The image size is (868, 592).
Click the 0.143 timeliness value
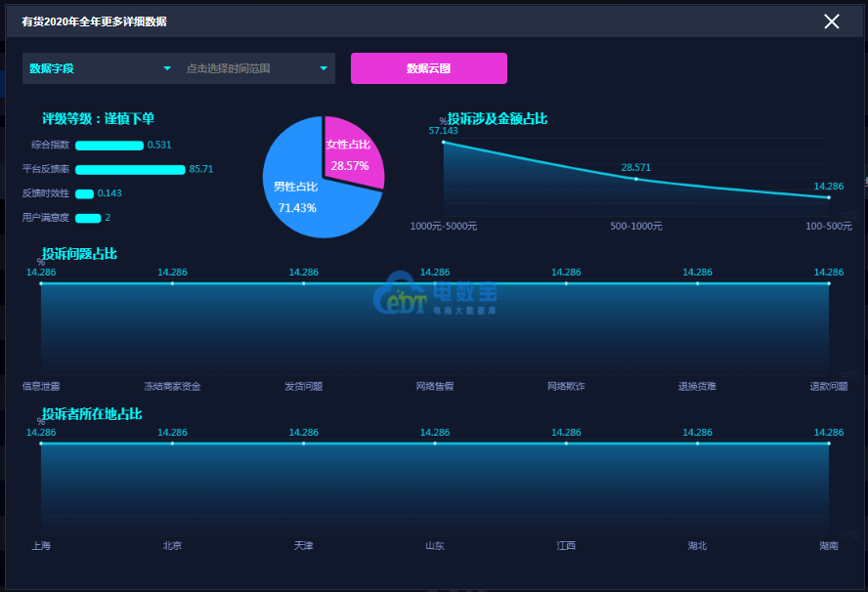tap(109, 193)
